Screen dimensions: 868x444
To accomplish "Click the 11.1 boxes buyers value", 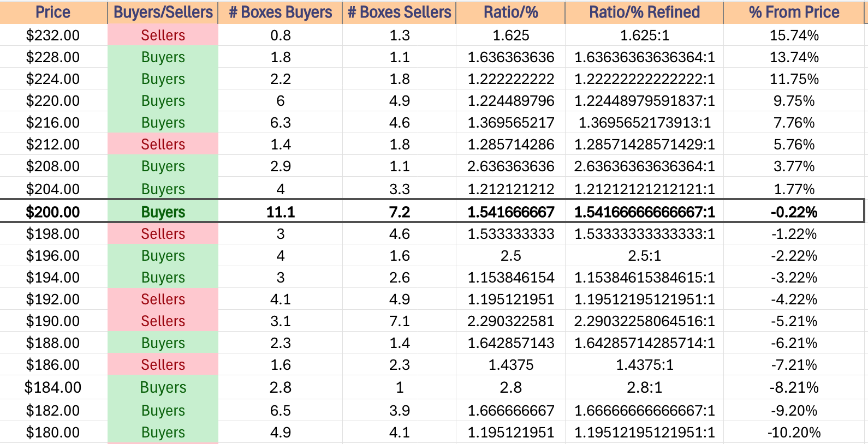I will click(280, 212).
